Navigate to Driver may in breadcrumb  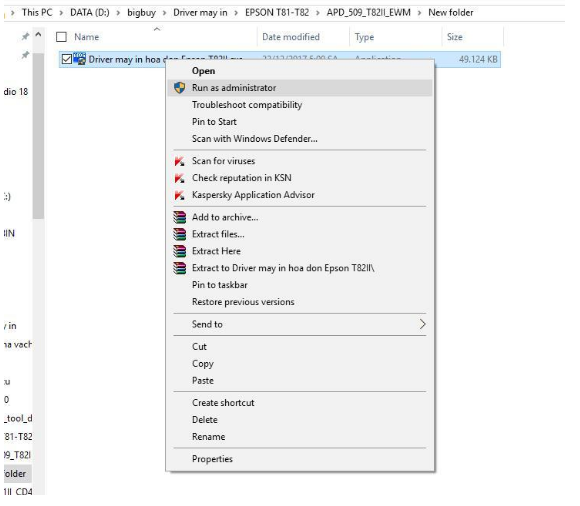pos(200,13)
